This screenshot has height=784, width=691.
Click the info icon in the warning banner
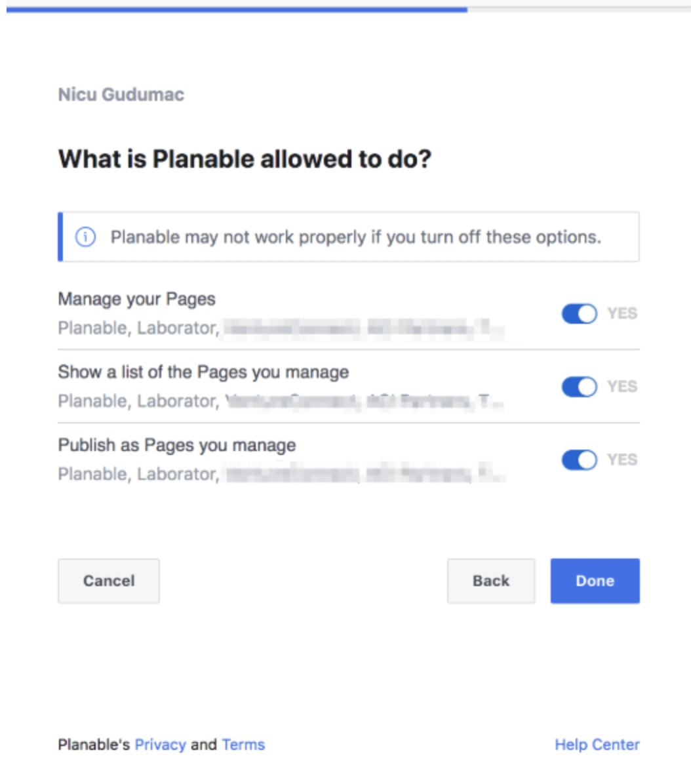tap(85, 237)
